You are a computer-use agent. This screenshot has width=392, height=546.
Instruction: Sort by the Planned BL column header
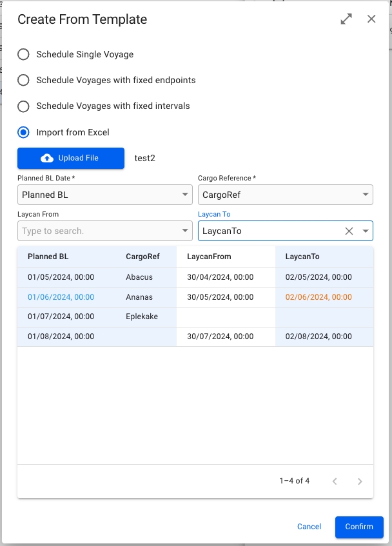48,257
